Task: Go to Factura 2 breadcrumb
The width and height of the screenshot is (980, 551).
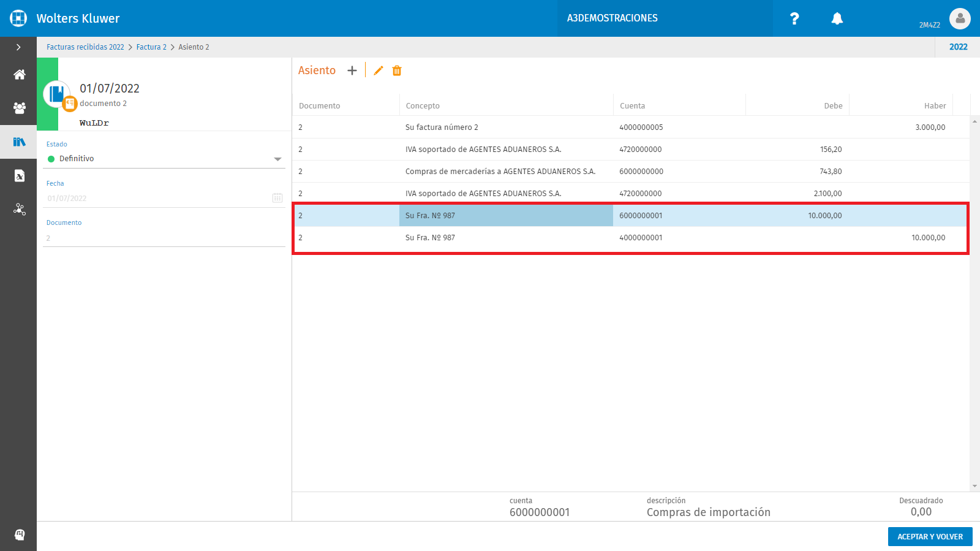Action: click(x=151, y=47)
